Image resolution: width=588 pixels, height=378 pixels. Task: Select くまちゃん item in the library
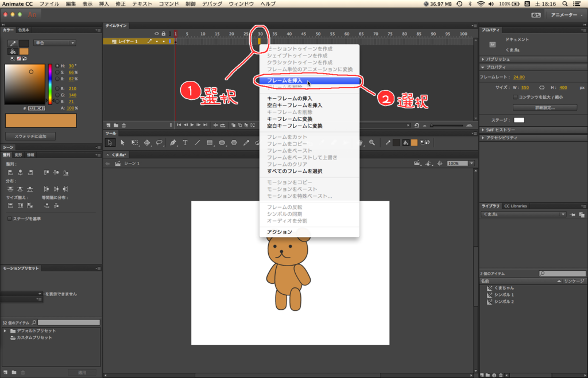pyautogui.click(x=504, y=288)
